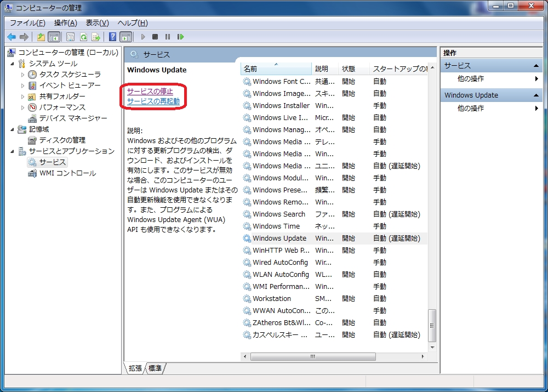This screenshot has width=548, height=392.
Task: Expand the パフォーマンス node
Action: click(22, 107)
